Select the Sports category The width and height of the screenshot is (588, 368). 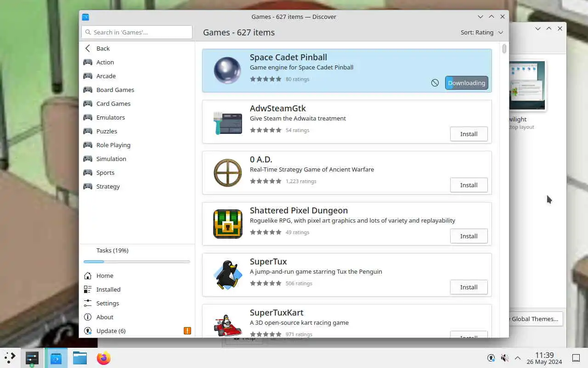click(137, 172)
